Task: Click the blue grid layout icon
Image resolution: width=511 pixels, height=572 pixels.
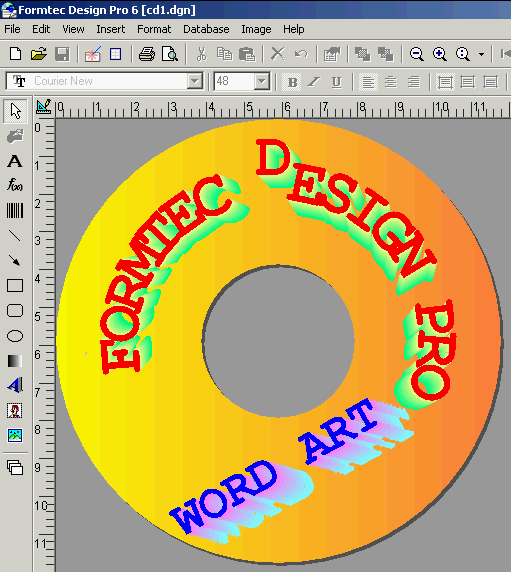Action: point(115,54)
